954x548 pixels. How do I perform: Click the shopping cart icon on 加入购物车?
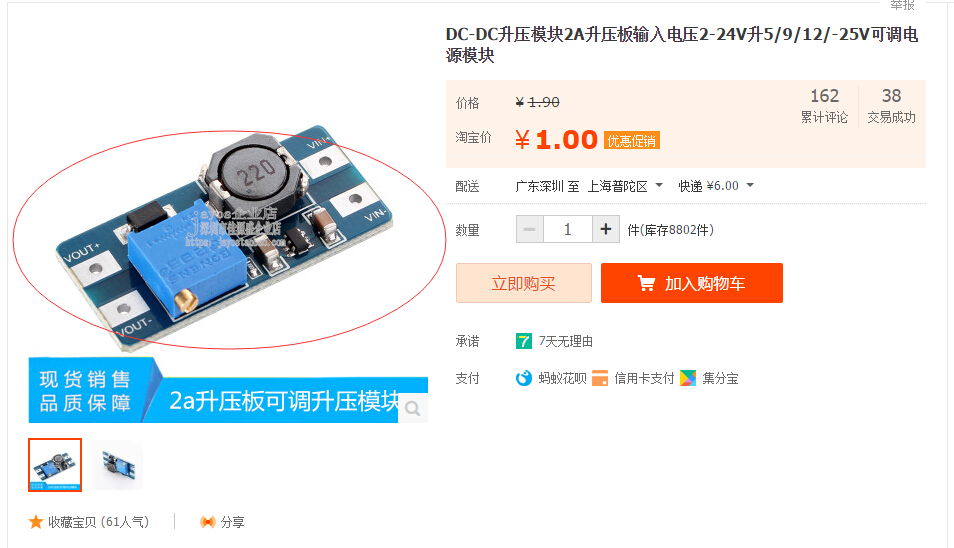click(x=646, y=283)
